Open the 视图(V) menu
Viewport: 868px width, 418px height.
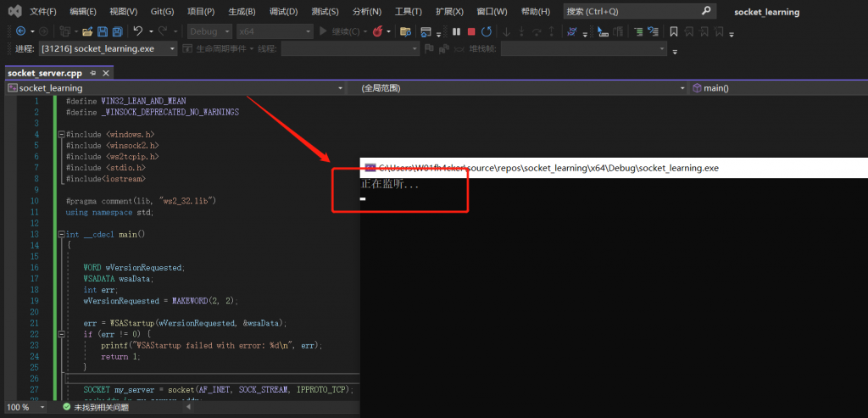click(124, 12)
